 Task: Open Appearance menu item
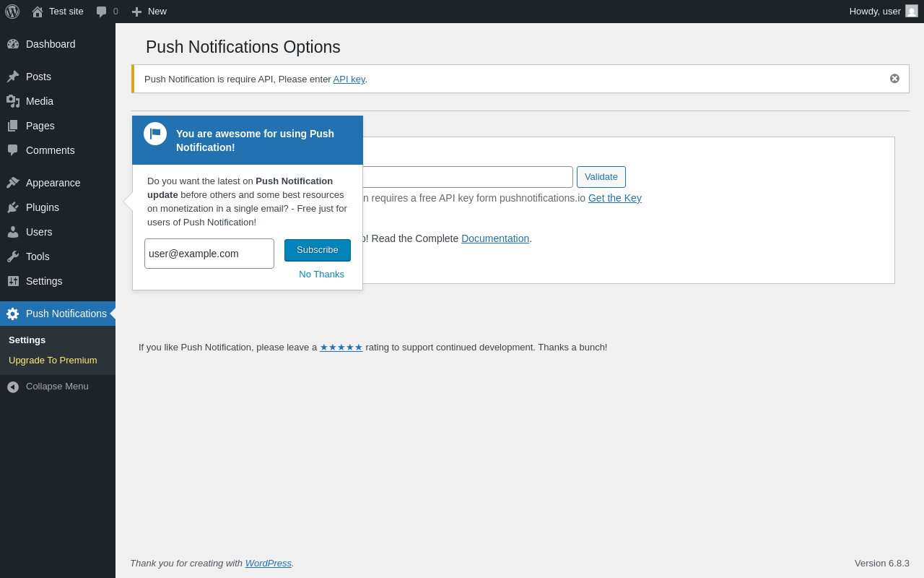(x=53, y=183)
